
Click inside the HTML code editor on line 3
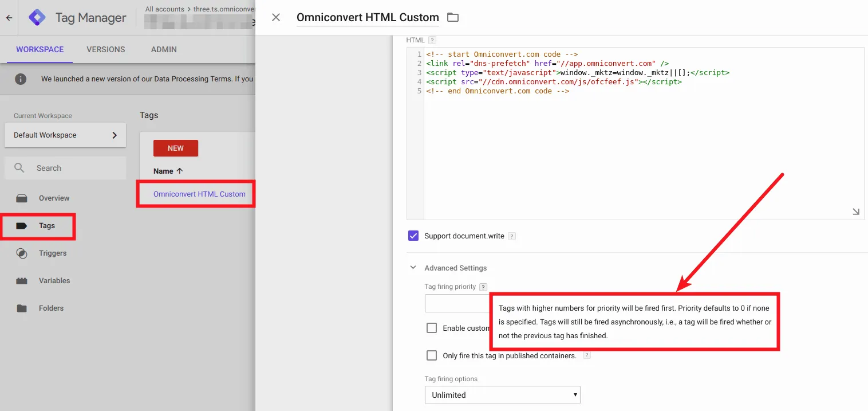tap(578, 73)
